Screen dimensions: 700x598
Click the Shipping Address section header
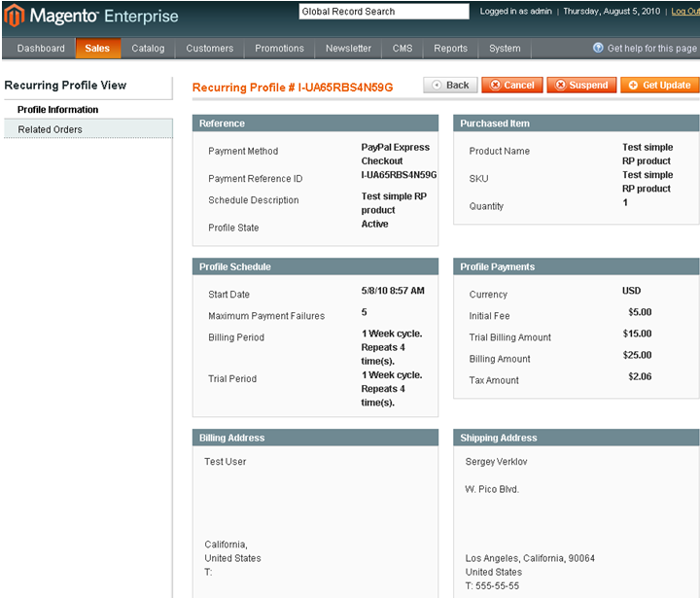pyautogui.click(x=577, y=438)
